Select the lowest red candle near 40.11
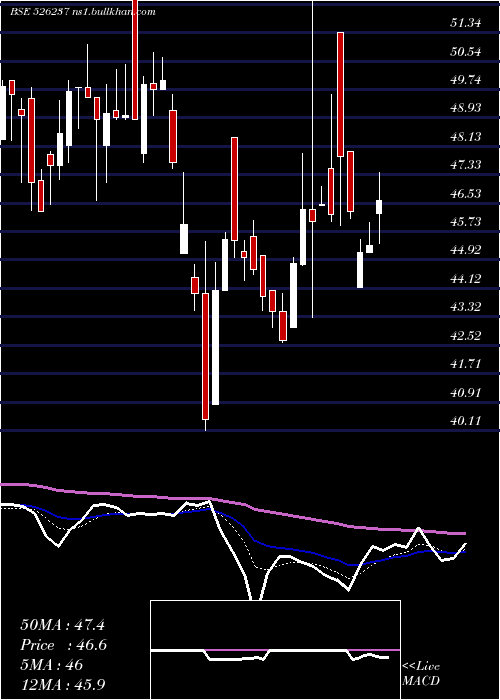Screen dimensions: 500x700 [205, 356]
